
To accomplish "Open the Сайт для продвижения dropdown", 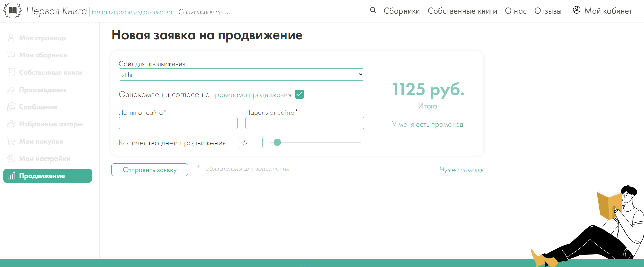I will click(x=241, y=75).
